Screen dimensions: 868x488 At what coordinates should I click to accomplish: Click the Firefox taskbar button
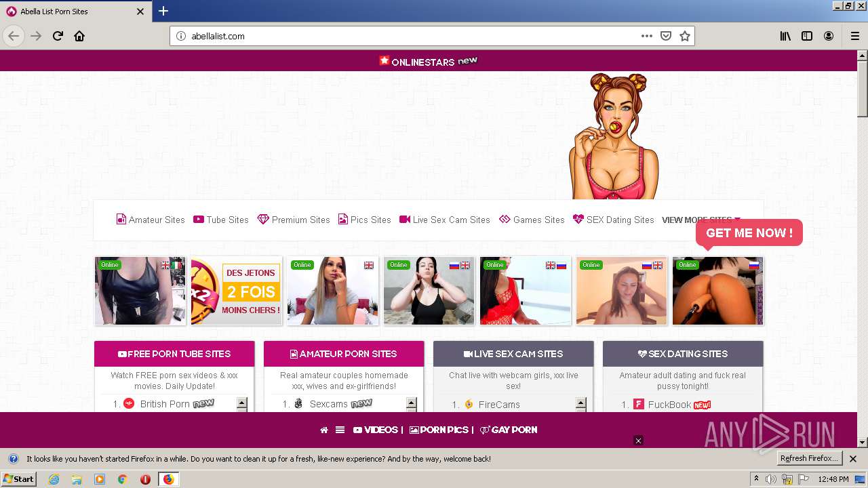(x=168, y=479)
